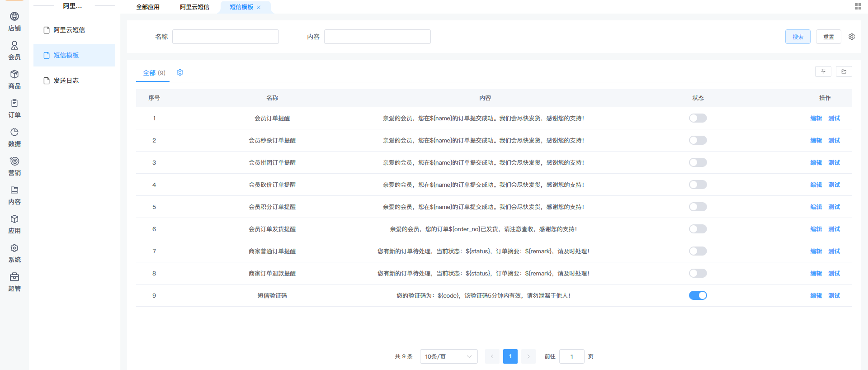Open the 应用 apps section icon
Viewport: 868px width, 370px height.
[14, 219]
